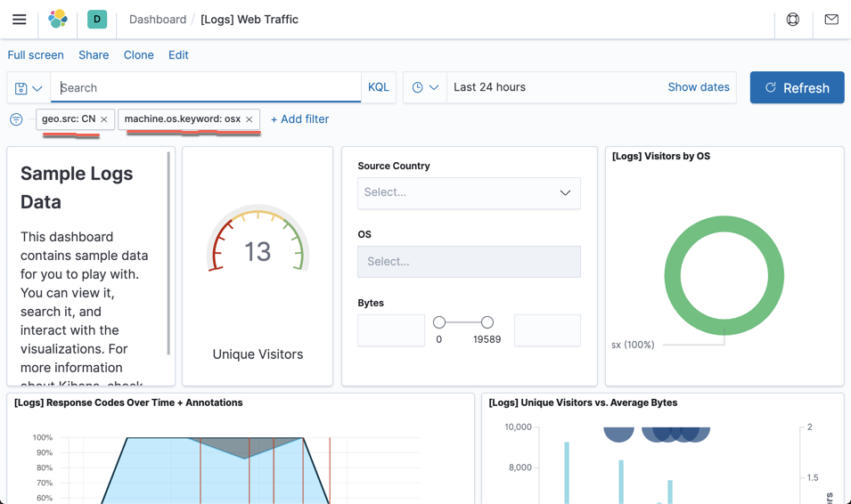
Task: Click the Sample Logs Data heading
Action: [x=77, y=188]
